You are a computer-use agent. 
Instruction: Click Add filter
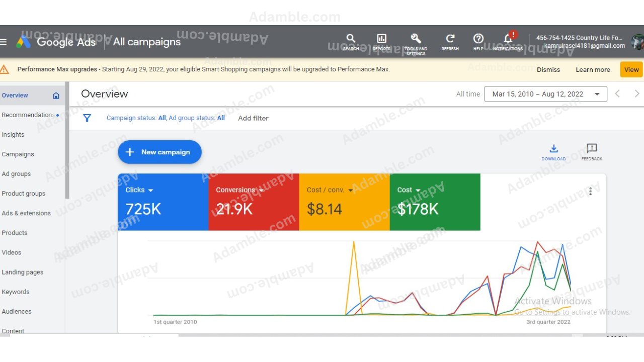[x=253, y=118]
